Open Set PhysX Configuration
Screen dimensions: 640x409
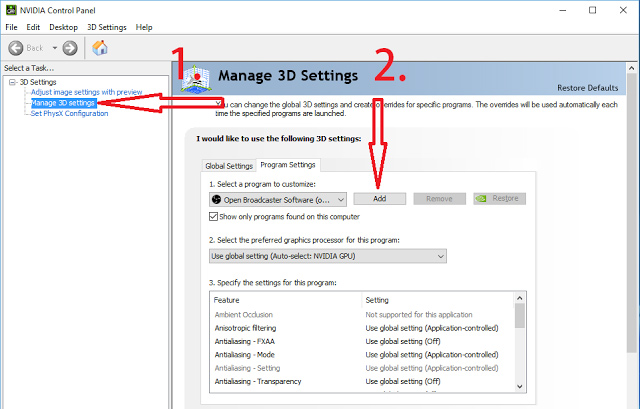[x=69, y=113]
